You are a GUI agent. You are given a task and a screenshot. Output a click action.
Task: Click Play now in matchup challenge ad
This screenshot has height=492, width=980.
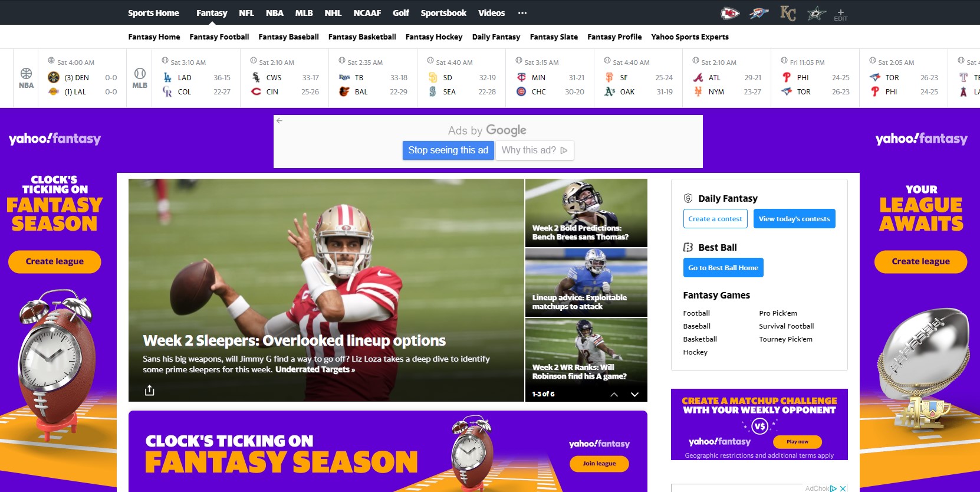point(797,441)
